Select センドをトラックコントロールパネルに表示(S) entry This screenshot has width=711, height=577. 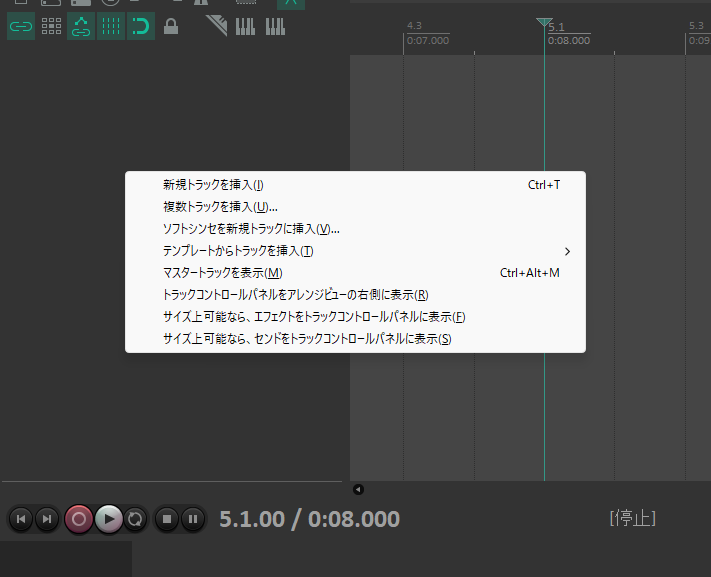click(355, 339)
